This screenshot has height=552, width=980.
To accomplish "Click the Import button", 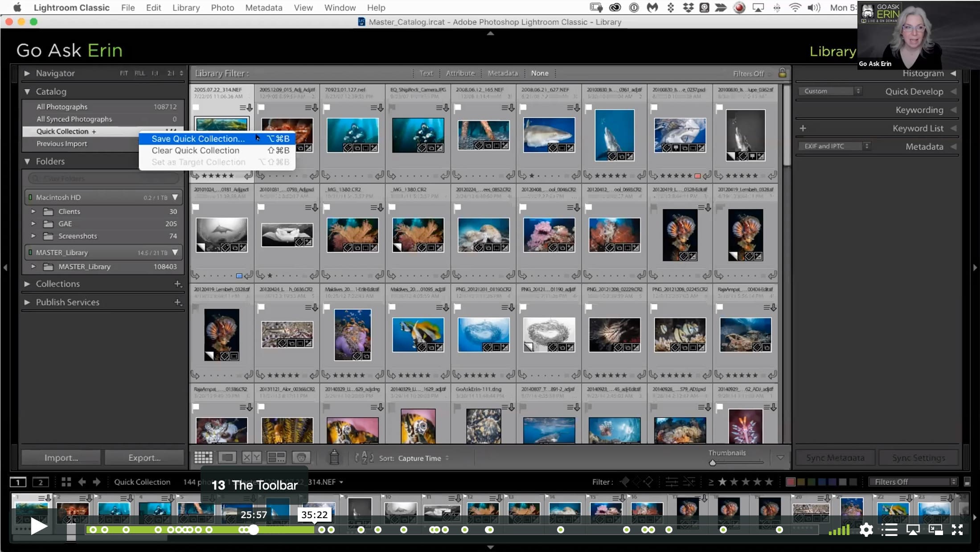I will click(x=61, y=457).
